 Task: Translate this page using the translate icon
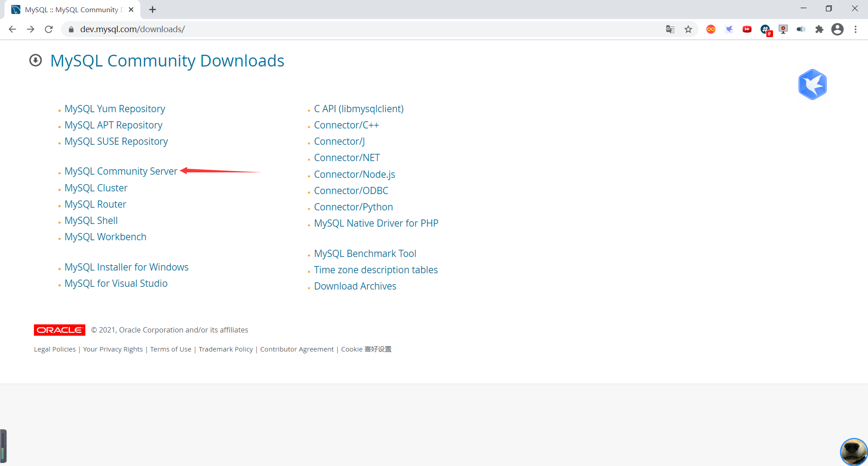click(x=670, y=29)
